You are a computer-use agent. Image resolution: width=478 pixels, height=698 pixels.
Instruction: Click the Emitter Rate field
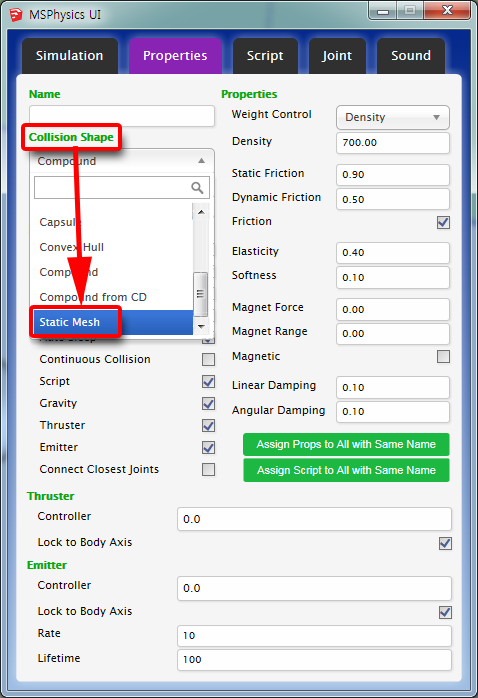[314, 636]
